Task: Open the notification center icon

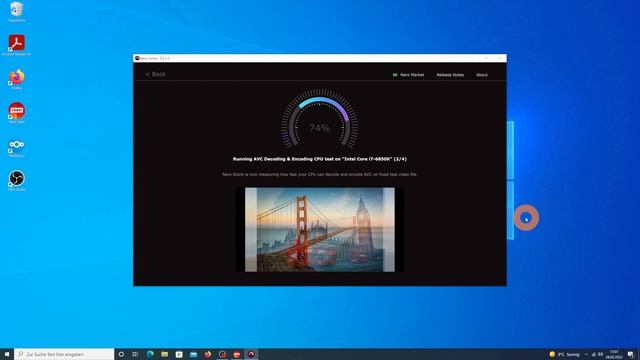Action: tap(631, 354)
